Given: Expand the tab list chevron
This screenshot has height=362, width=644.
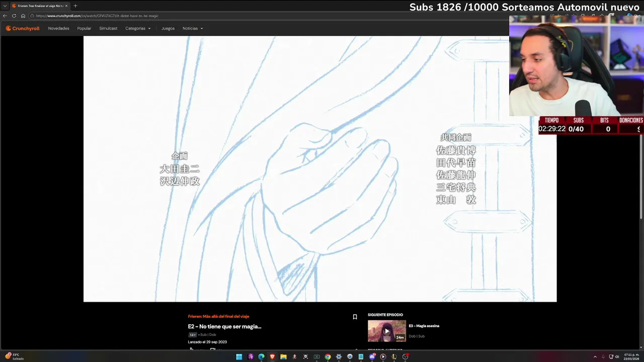Looking at the screenshot, I should (x=5, y=6).
